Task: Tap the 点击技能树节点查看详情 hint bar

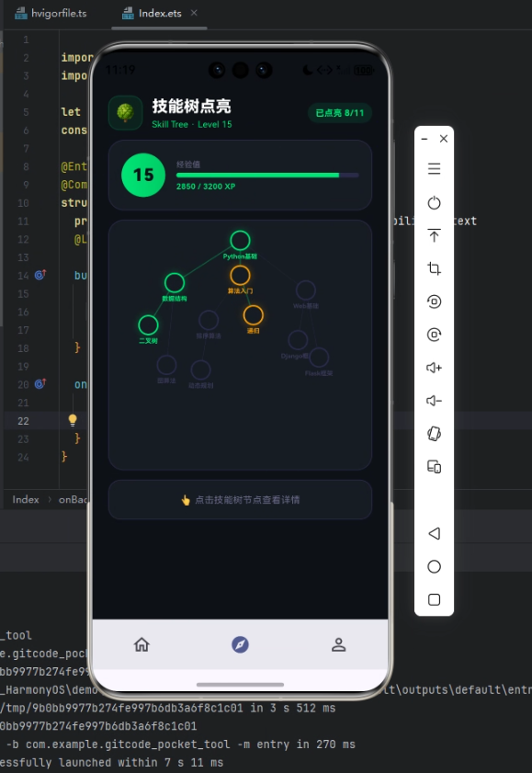Action: point(240,499)
